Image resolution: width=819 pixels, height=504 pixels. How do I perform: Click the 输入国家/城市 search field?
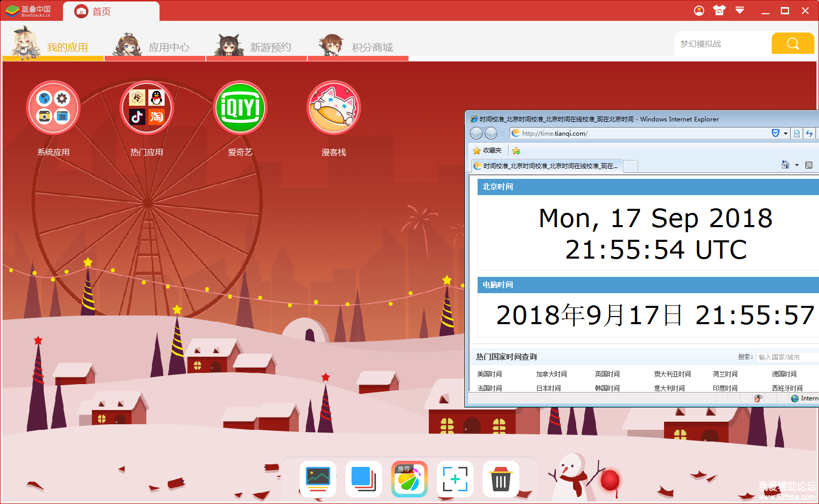point(787,357)
